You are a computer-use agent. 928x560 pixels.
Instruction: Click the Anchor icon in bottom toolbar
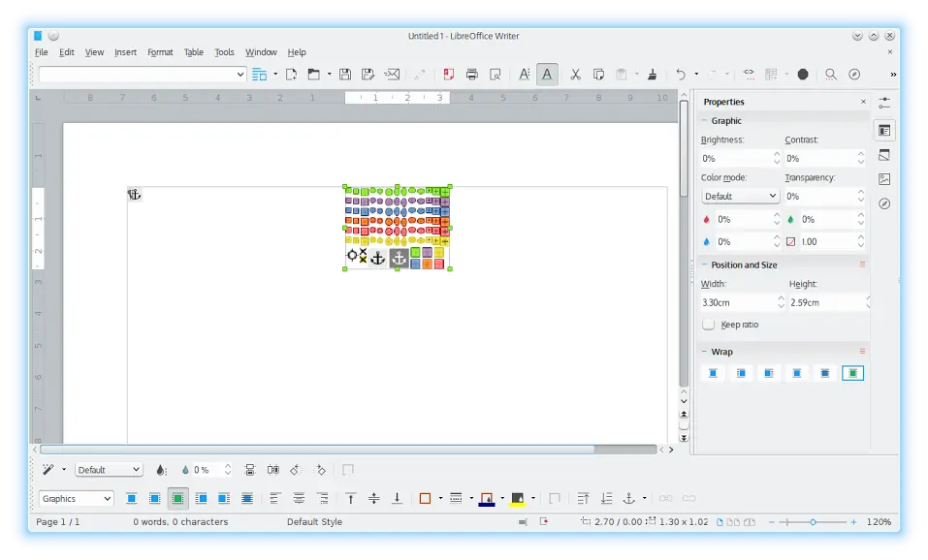coord(629,499)
